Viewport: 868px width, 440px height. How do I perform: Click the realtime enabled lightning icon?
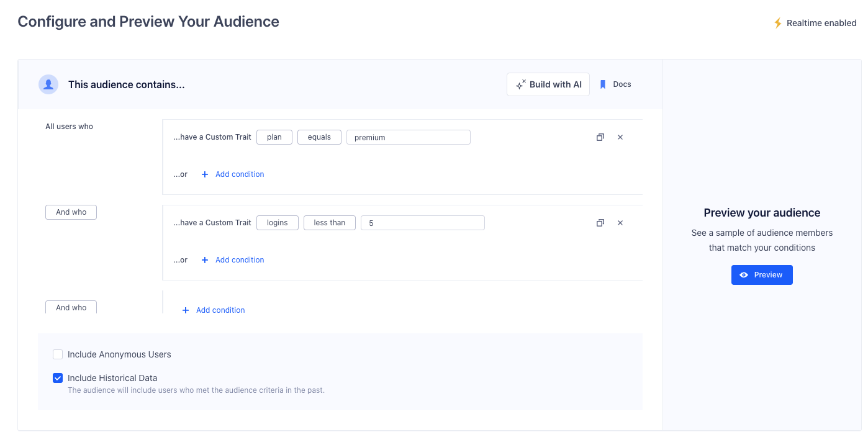click(777, 22)
